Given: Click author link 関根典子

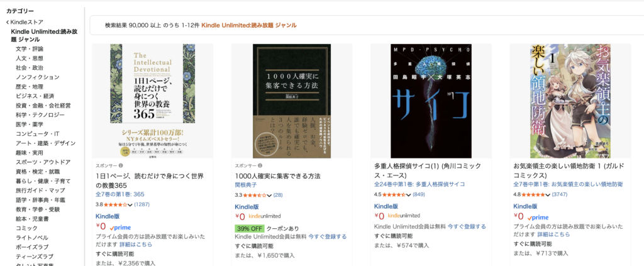Looking at the screenshot, I should click(246, 186).
